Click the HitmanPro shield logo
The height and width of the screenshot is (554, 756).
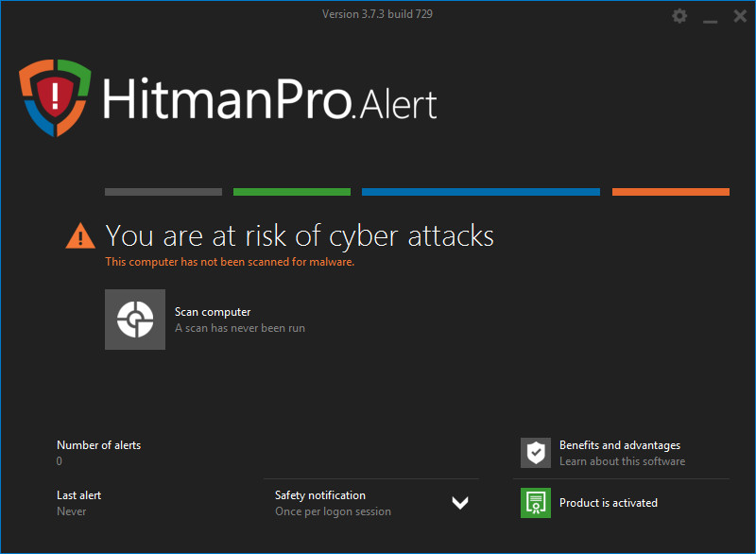[55, 98]
